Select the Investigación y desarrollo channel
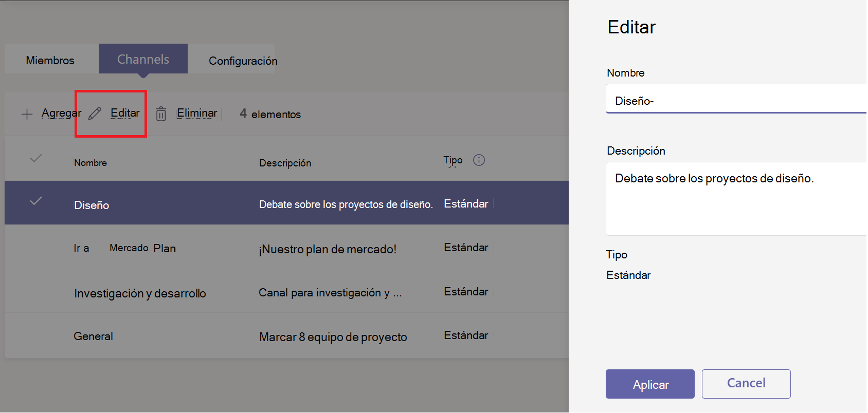868x413 pixels. pos(140,293)
